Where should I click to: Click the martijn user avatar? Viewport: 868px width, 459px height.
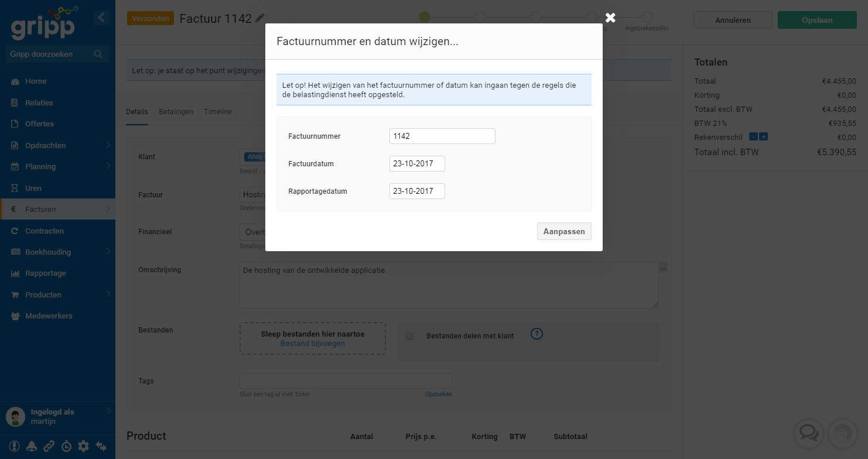[15, 417]
